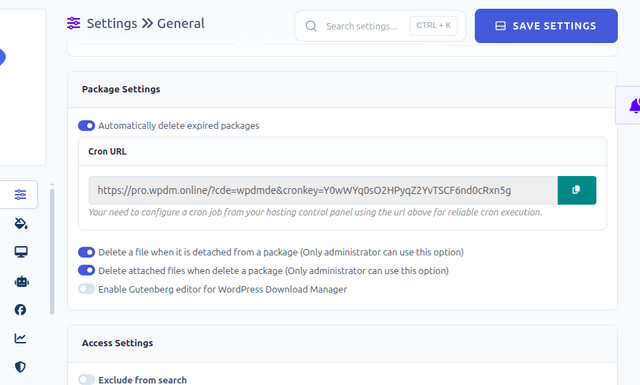This screenshot has width=640, height=385.
Task: Click the sidebar vertical scrollbar
Action: (x=52, y=251)
